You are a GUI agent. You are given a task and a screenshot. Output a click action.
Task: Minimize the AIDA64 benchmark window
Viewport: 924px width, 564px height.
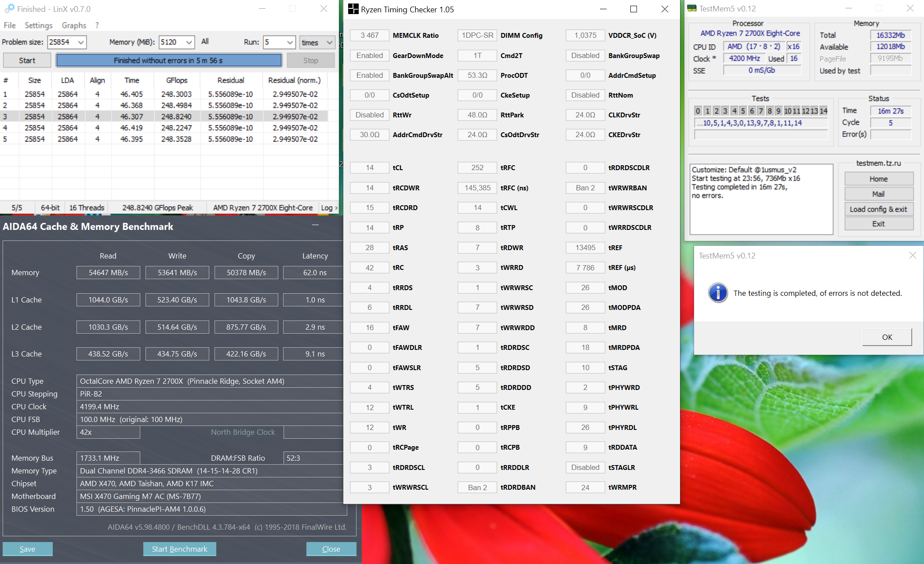[315, 225]
